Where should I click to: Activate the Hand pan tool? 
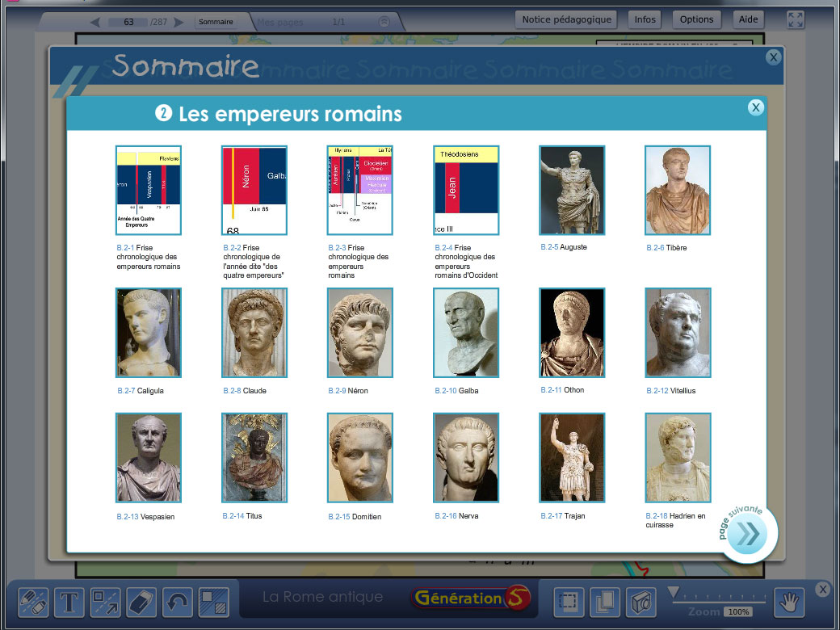(788, 602)
